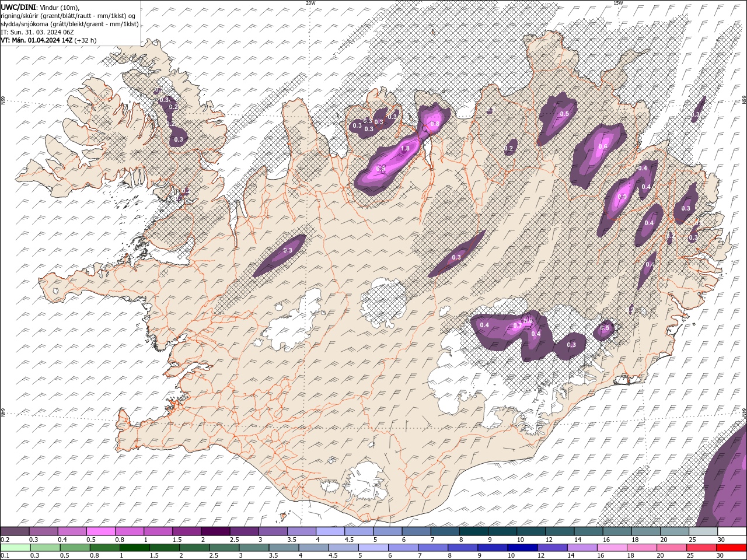Pick the 25 red rain legend swatch
Image resolution: width=747 pixels, height=560 pixels.
701,548
